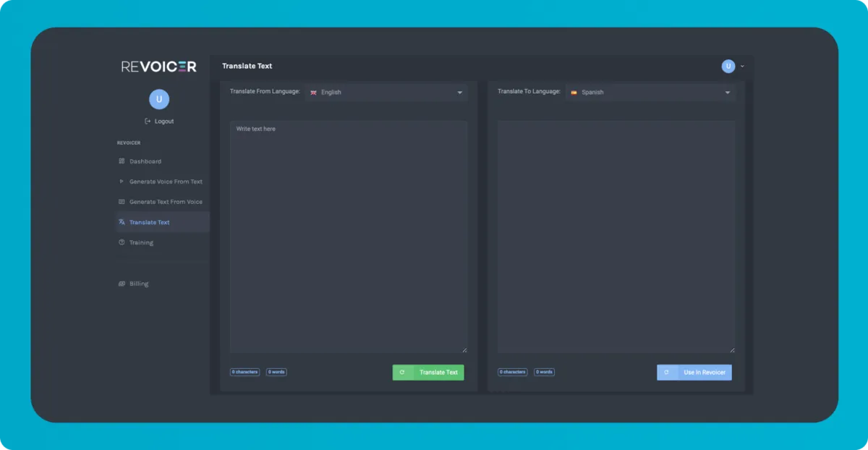Click the Billing icon in sidebar
This screenshot has height=450, width=868.
tap(122, 284)
